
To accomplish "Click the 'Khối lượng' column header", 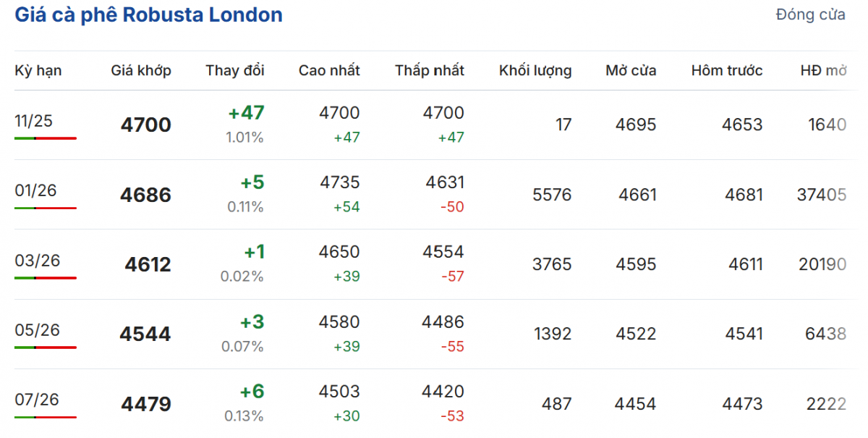I will pos(535,70).
